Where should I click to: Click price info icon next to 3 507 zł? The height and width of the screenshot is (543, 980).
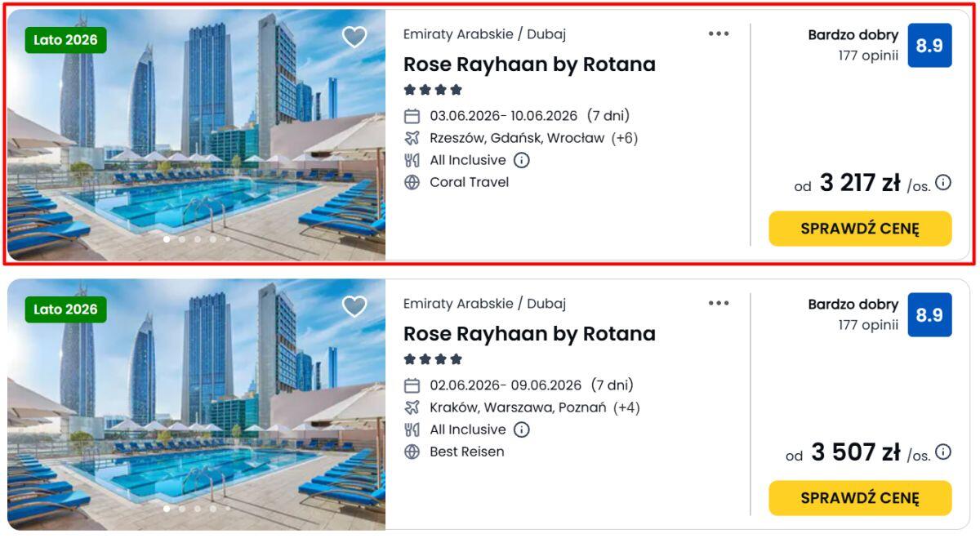[x=943, y=452]
